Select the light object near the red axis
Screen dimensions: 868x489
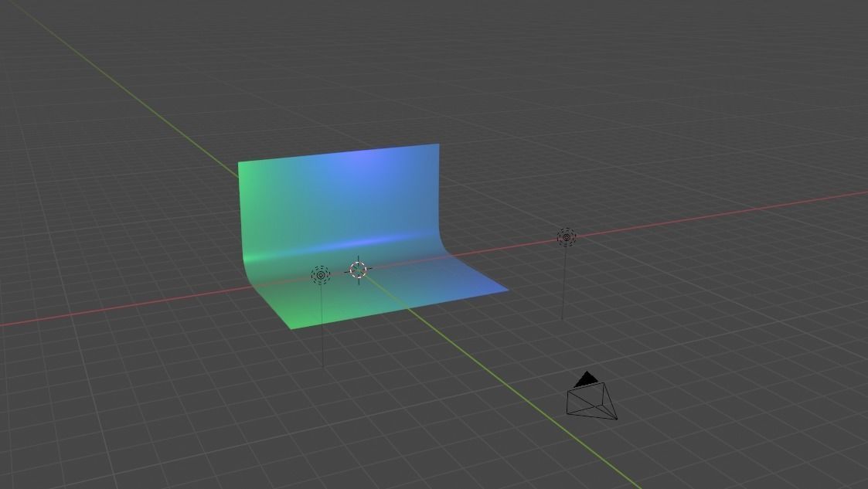pyautogui.click(x=567, y=237)
